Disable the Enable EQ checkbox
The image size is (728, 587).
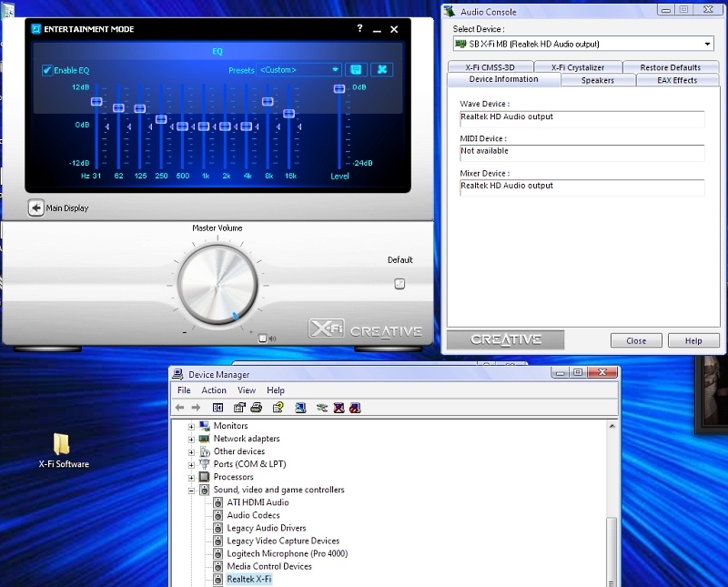[x=45, y=69]
